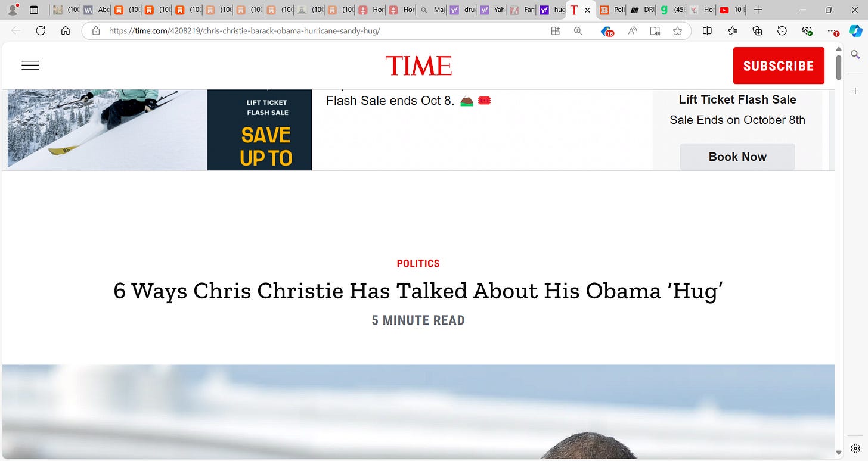This screenshot has height=461, width=868.
Task: Open Settings and more ellipsis menu
Action: click(833, 31)
